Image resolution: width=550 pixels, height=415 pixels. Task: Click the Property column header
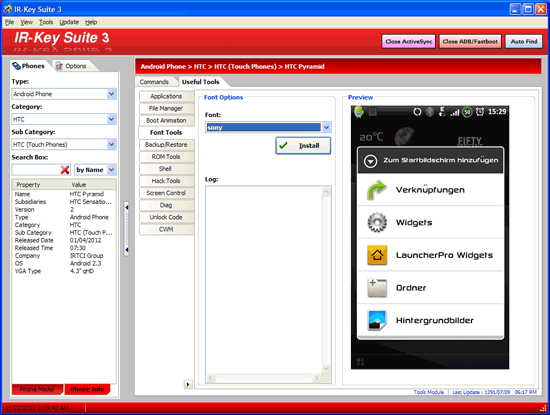point(39,185)
